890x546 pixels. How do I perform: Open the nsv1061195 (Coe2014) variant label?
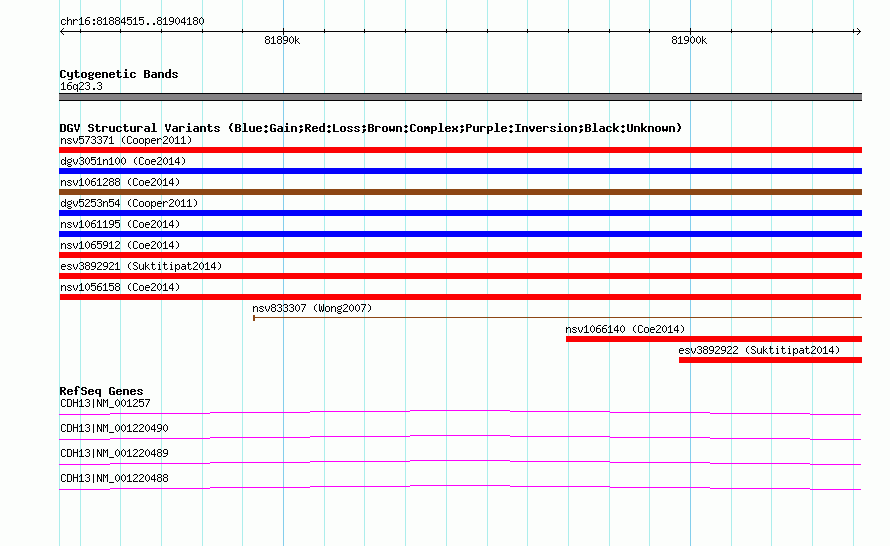click(120, 224)
